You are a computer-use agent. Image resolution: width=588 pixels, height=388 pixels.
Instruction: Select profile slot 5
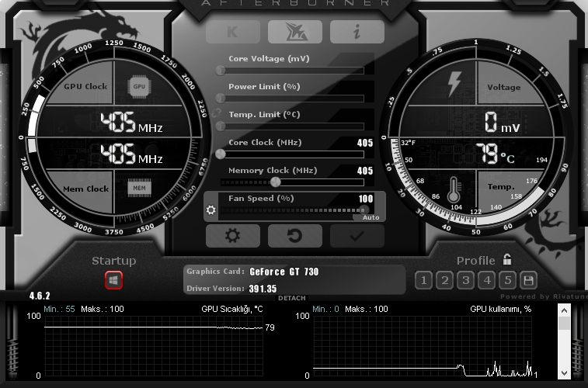[x=508, y=280]
